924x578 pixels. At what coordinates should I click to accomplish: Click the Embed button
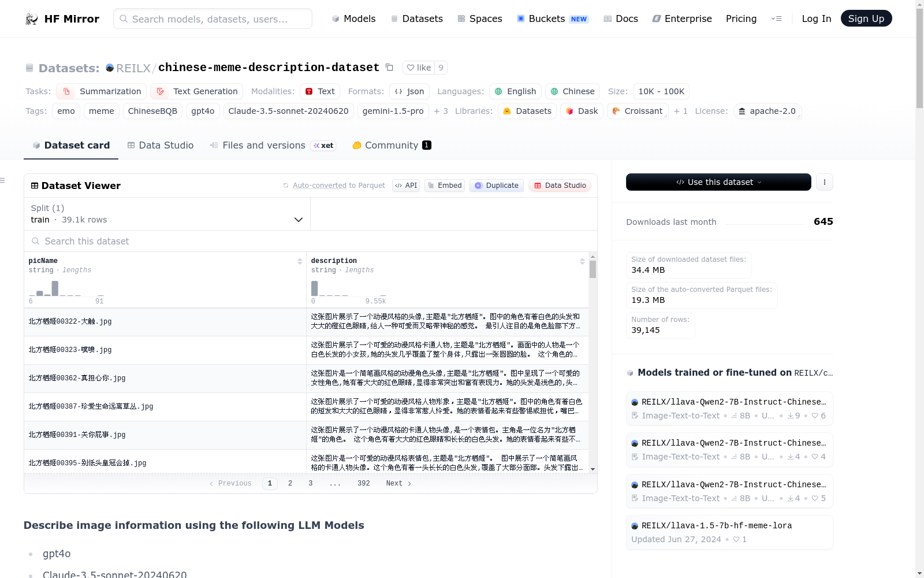tap(445, 186)
